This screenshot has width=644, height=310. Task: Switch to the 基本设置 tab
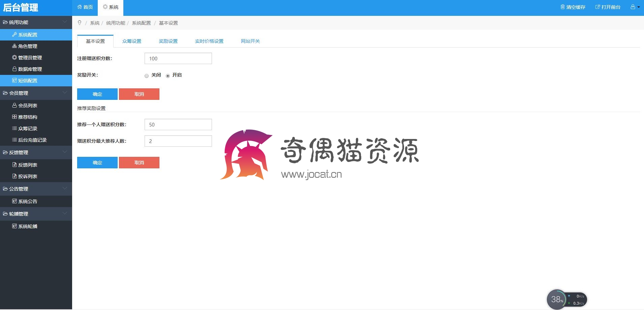[95, 41]
